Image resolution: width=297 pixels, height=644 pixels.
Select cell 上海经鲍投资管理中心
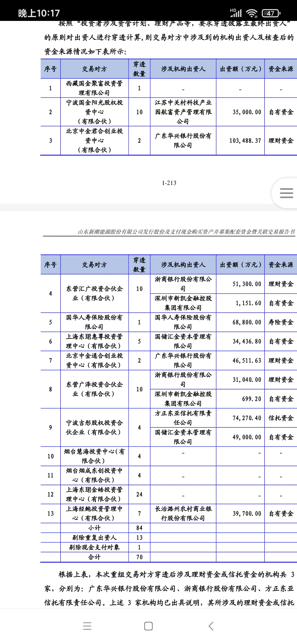pyautogui.click(x=94, y=514)
